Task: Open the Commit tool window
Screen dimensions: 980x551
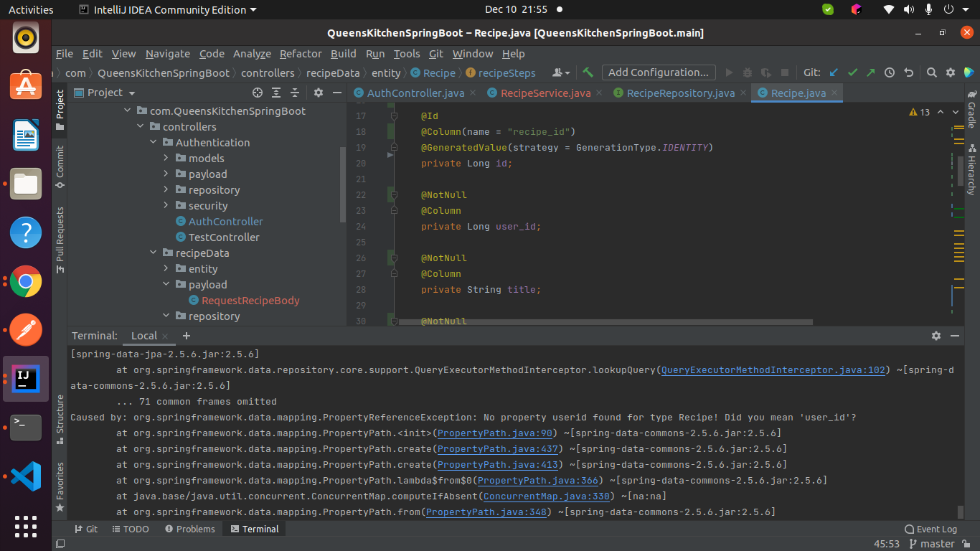Action: 60,167
